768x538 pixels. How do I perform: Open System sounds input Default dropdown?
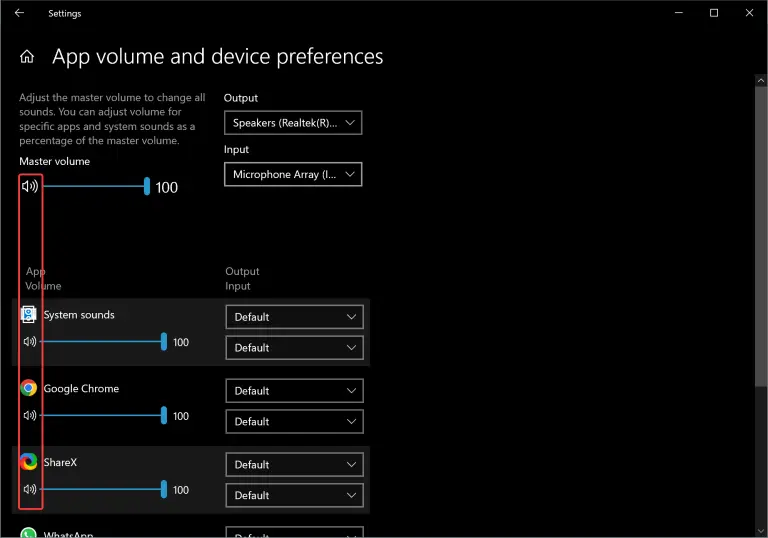[294, 348]
